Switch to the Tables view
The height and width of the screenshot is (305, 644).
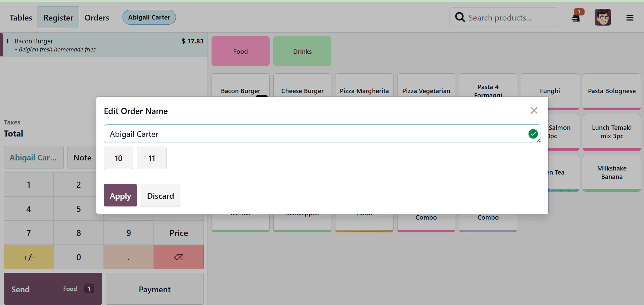click(x=20, y=17)
